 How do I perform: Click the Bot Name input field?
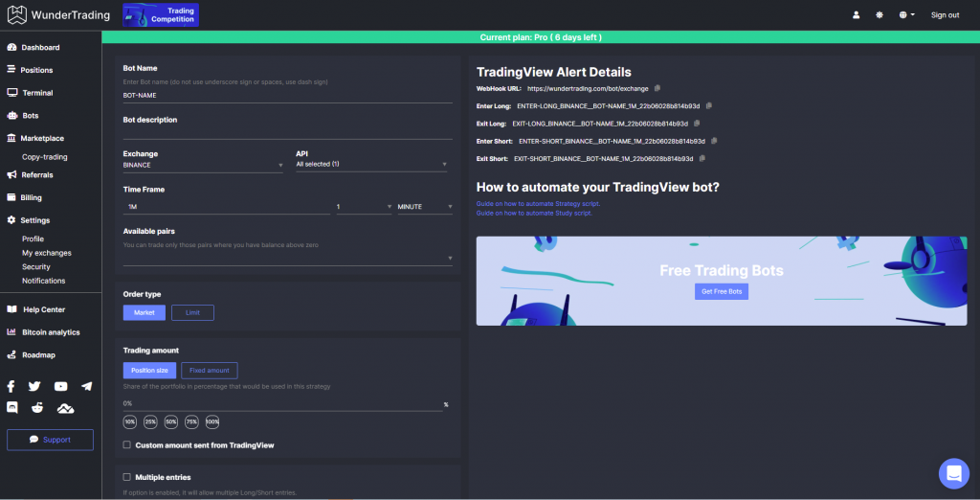pyautogui.click(x=287, y=96)
